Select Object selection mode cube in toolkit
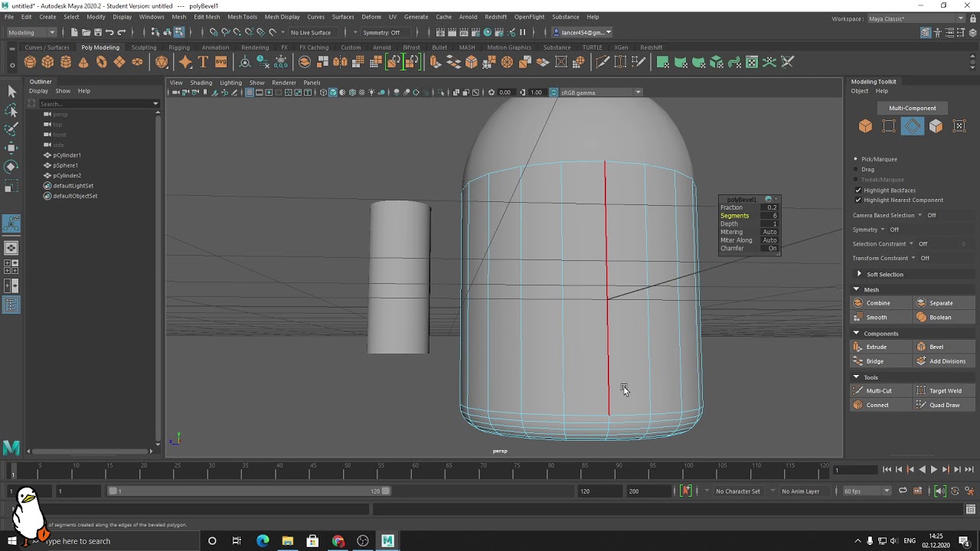The image size is (980, 551). 865,126
